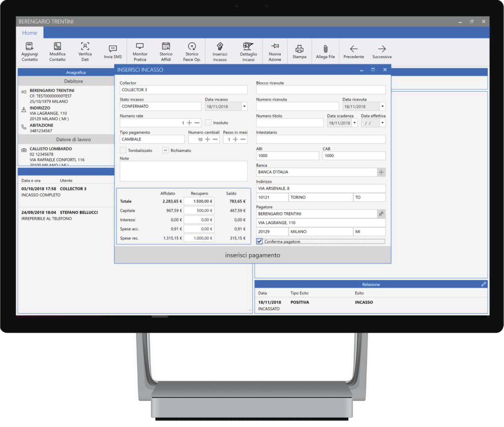
Task: Open the Data scadenza dropdown arrow
Action: click(x=354, y=123)
